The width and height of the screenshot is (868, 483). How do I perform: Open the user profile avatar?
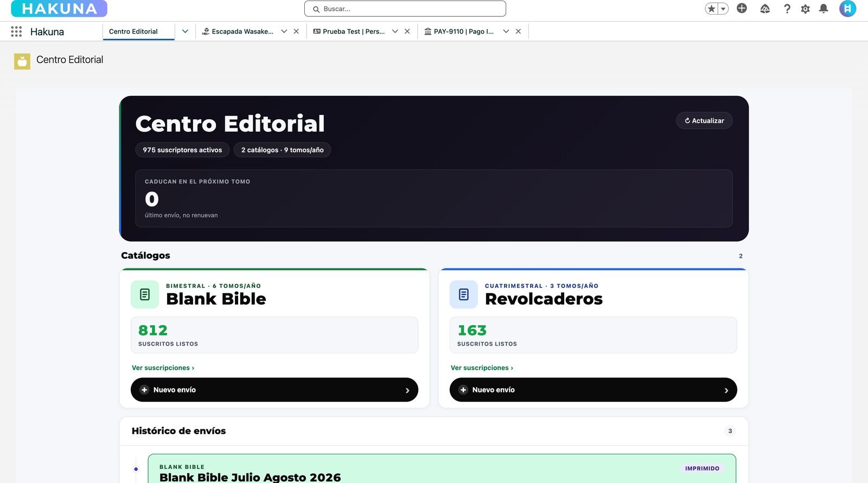[x=847, y=9]
